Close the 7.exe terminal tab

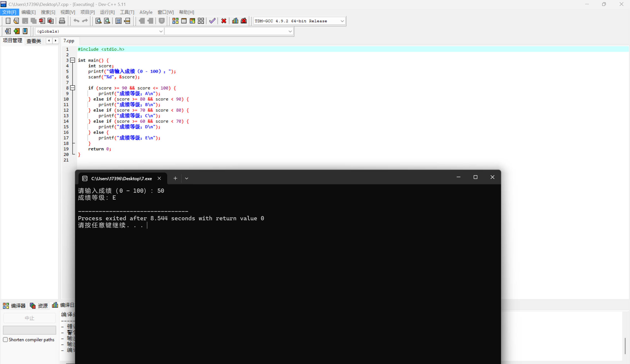(x=159, y=178)
